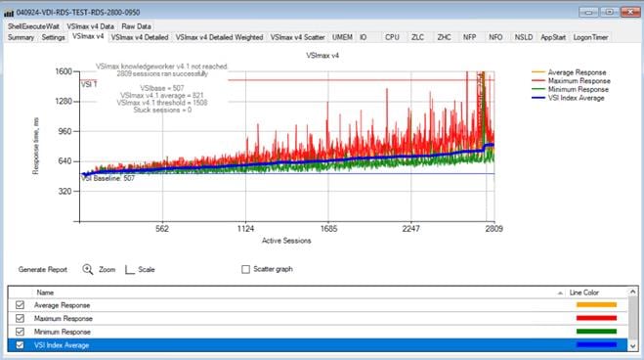This screenshot has width=644, height=360.
Task: Open the Raw Data tab
Action: click(137, 26)
